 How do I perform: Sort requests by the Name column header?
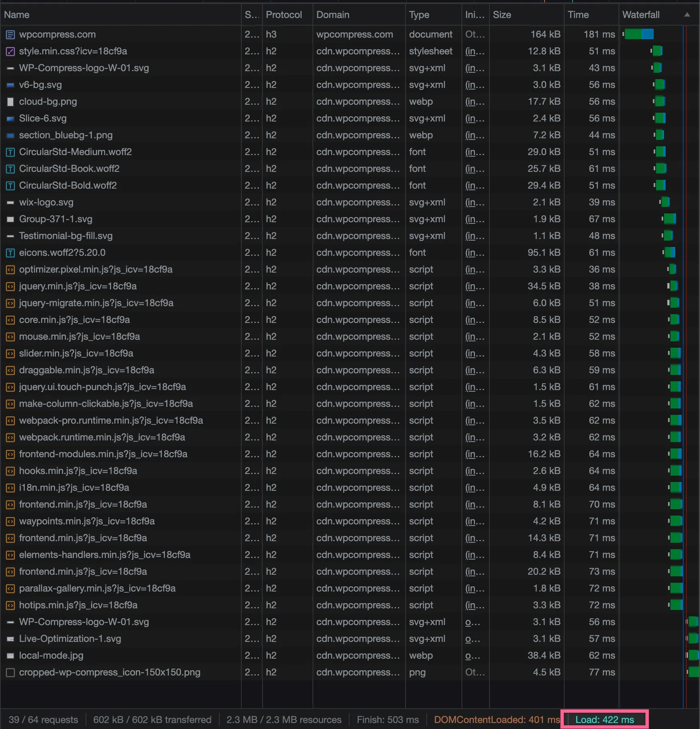pyautogui.click(x=121, y=15)
